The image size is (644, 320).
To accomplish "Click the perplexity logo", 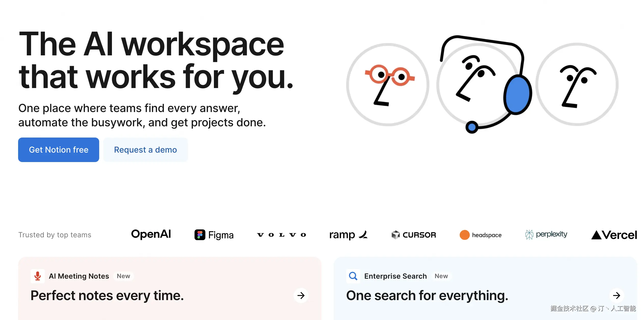I will pyautogui.click(x=546, y=234).
